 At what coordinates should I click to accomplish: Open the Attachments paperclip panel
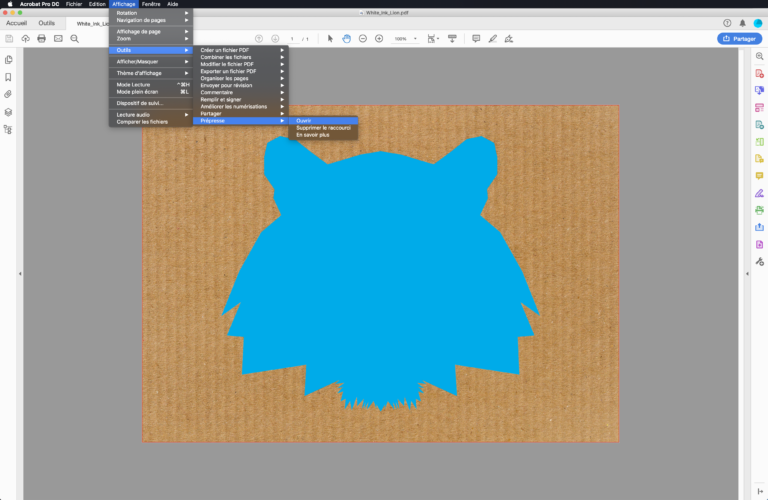coord(8,94)
